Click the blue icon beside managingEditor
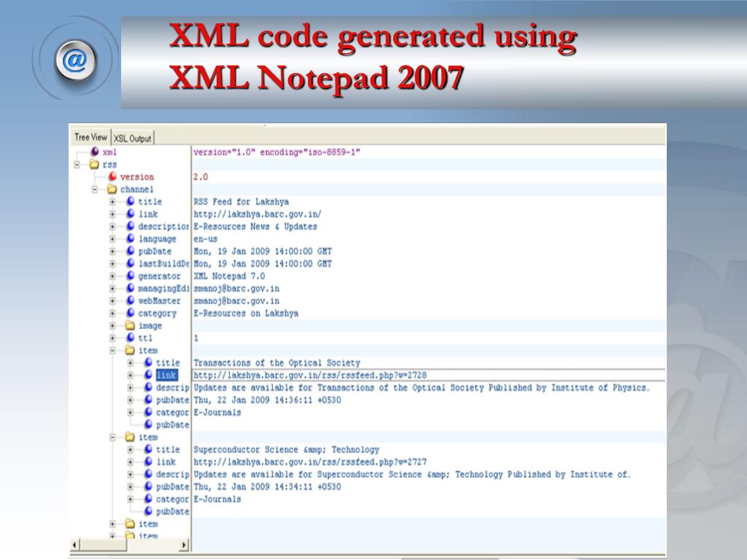This screenshot has width=747, height=560. 131,288
